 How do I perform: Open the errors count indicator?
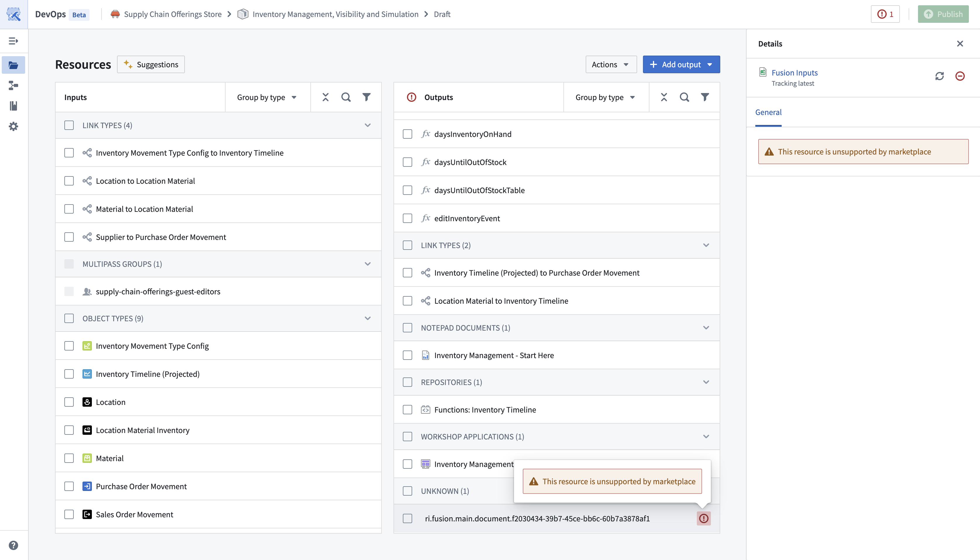tap(885, 14)
